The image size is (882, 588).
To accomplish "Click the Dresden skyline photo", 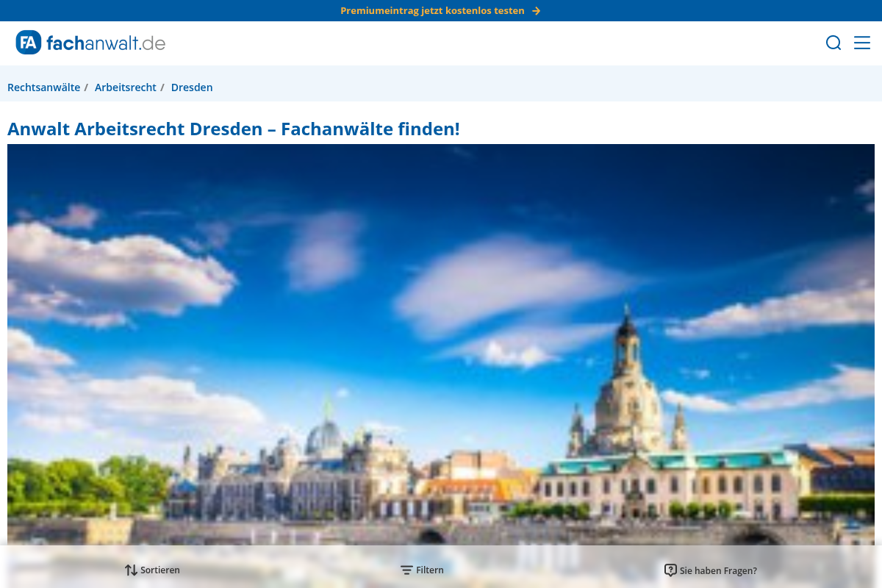I will (441, 294).
